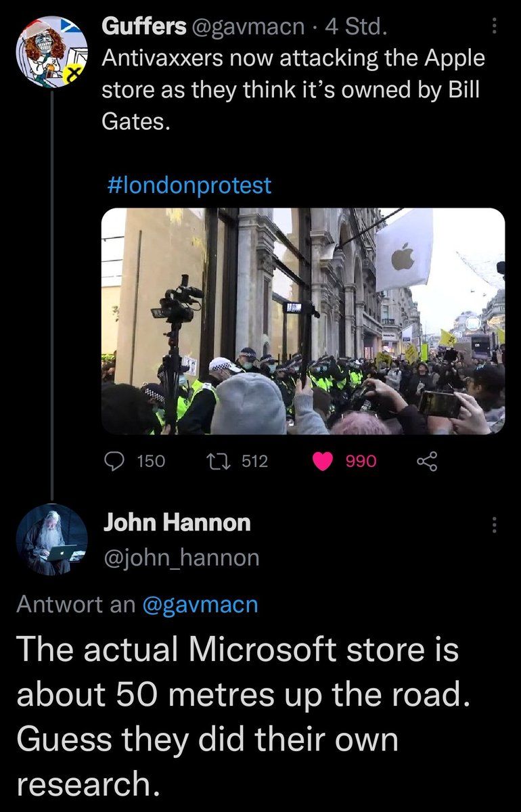Open the @gavmacn handle beside Guffers
Image resolution: width=521 pixels, height=812 pixels.
[248, 27]
